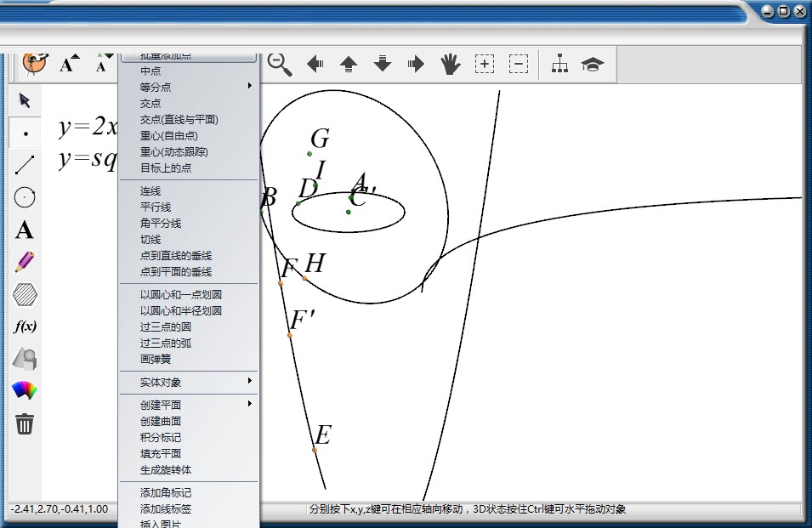The width and height of the screenshot is (812, 528).
Task: Pick the pencil freehand tool
Action: [x=25, y=261]
